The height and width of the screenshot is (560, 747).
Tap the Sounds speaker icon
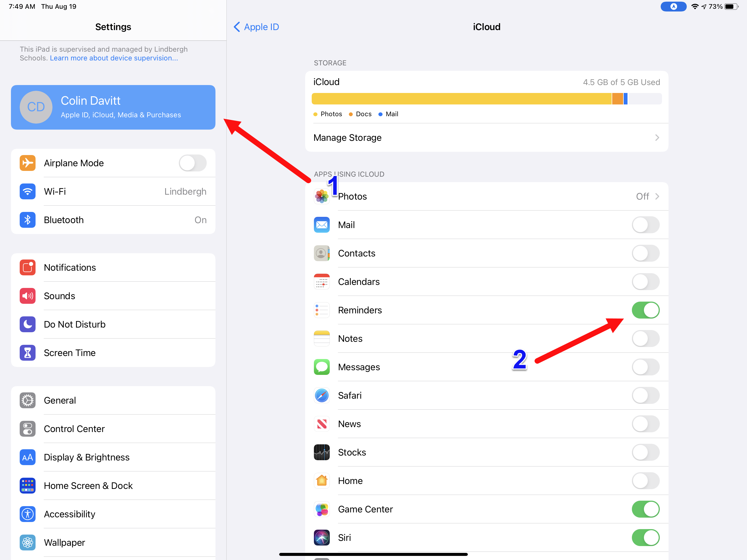coord(27,296)
